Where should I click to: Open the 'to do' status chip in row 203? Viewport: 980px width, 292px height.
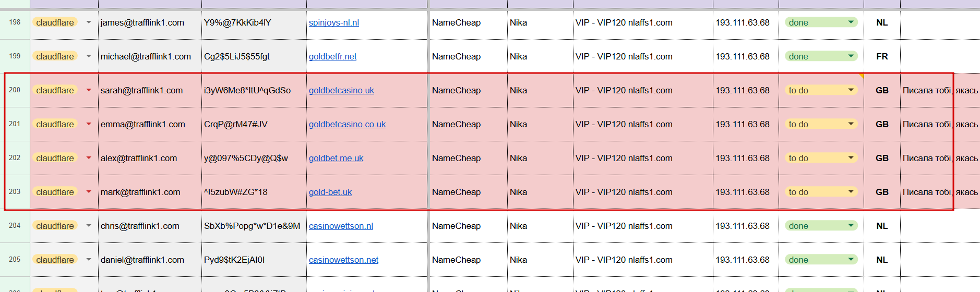pos(821,192)
